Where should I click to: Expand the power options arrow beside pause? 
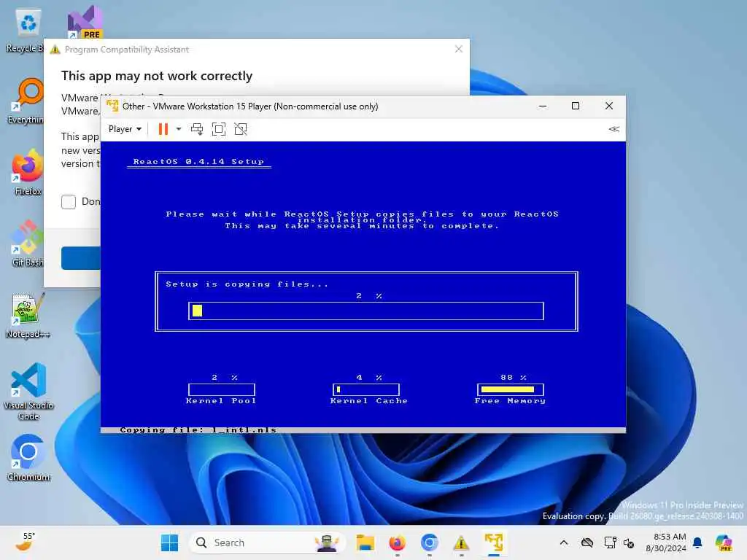pyautogui.click(x=179, y=129)
